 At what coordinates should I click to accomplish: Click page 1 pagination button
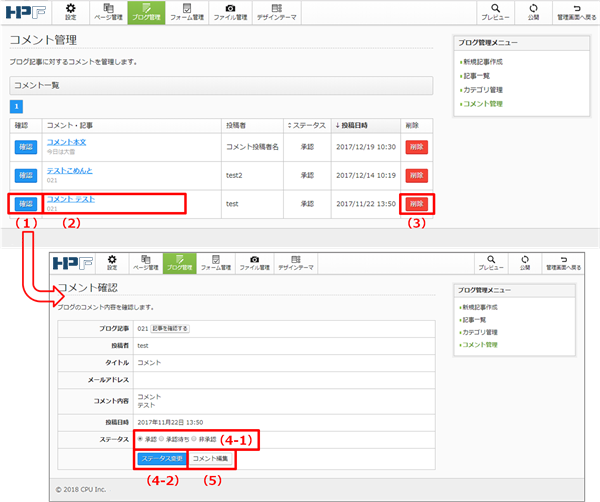coord(17,106)
